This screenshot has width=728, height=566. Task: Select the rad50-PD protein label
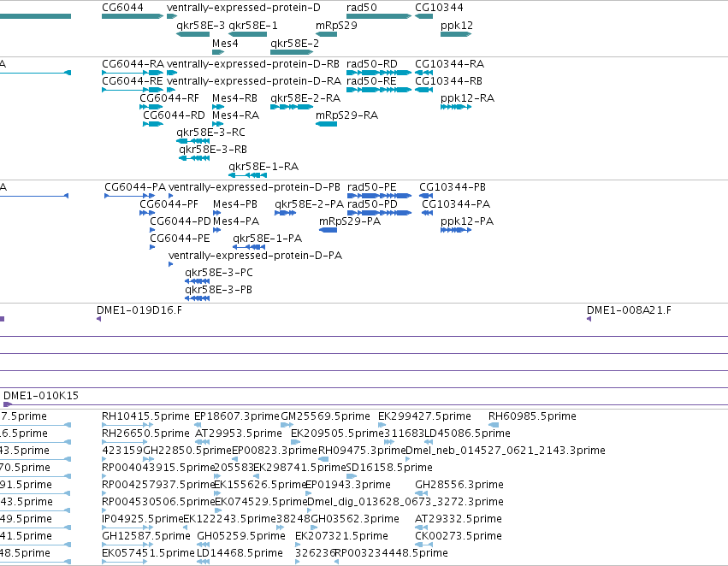click(372, 204)
